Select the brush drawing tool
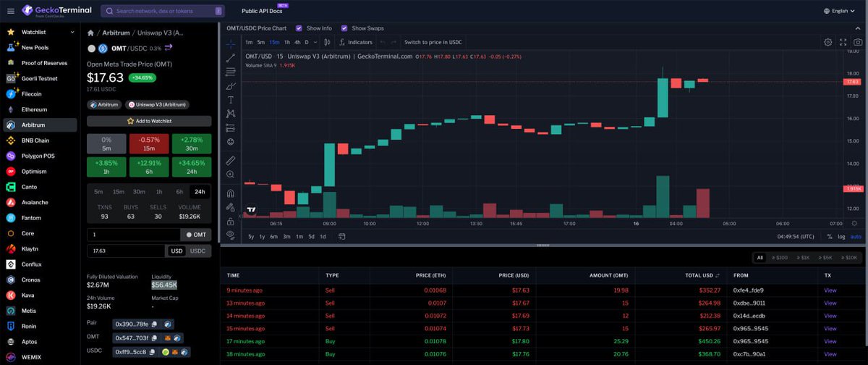The width and height of the screenshot is (868, 365). [231, 85]
